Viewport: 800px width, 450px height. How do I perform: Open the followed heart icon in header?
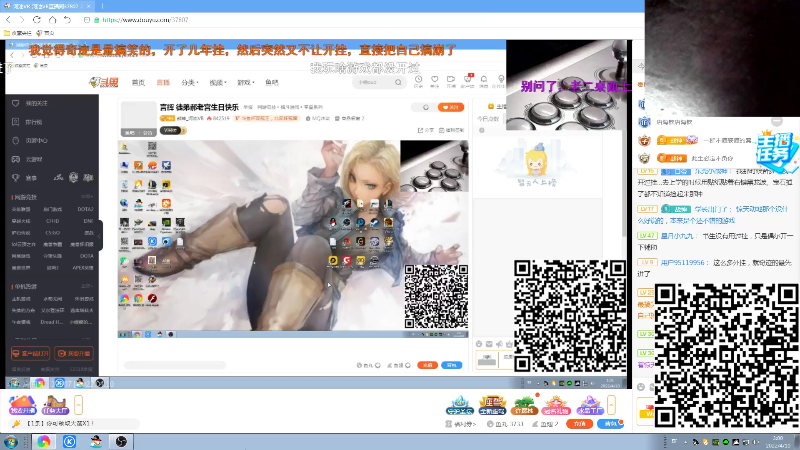(x=435, y=81)
